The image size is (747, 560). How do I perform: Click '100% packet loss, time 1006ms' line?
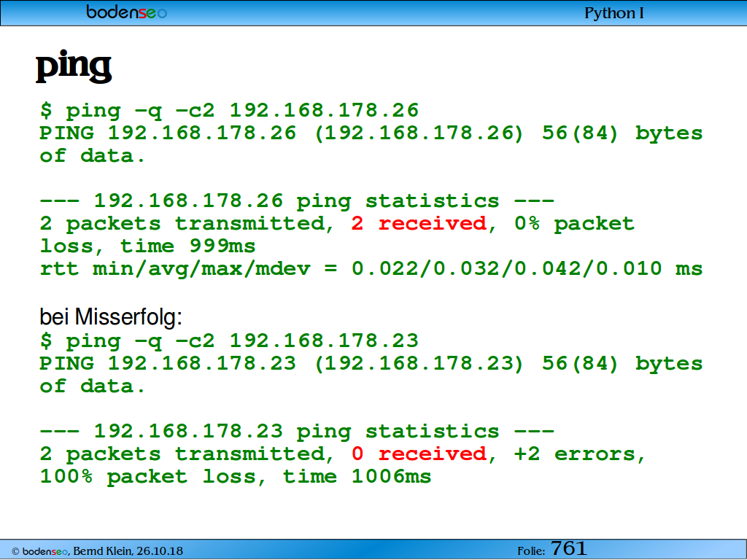pyautogui.click(x=236, y=477)
